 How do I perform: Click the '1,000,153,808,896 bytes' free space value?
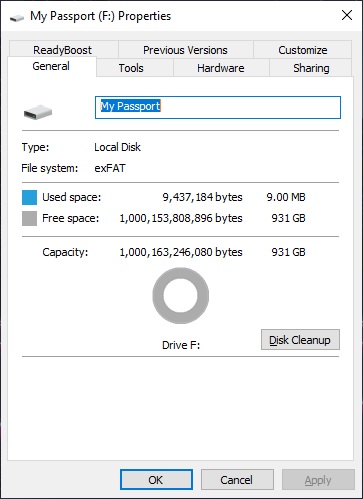point(181,218)
